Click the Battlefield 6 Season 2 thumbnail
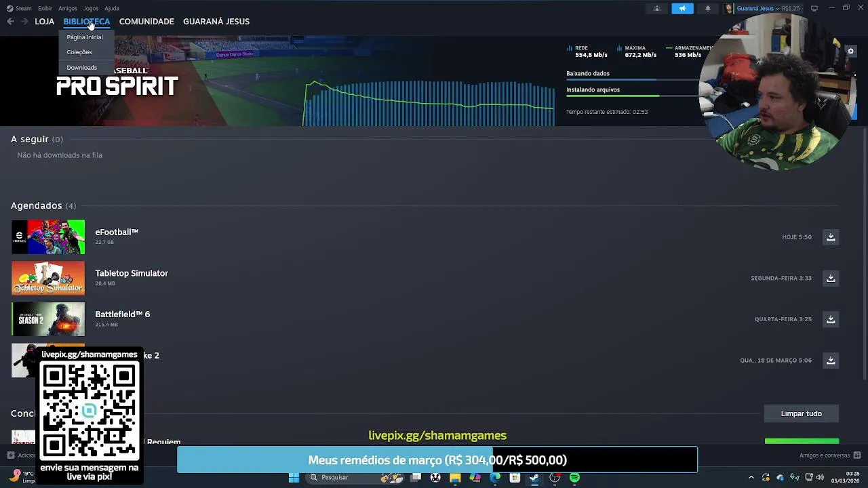Viewport: 868px width, 488px height. 48,319
